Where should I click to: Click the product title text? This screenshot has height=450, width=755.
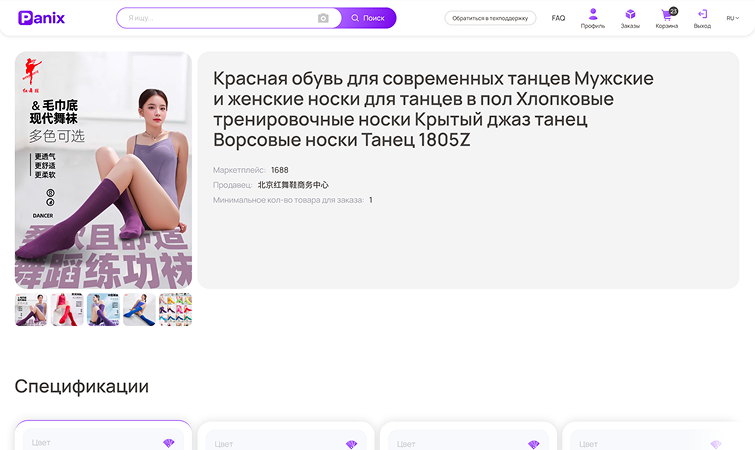[433, 109]
